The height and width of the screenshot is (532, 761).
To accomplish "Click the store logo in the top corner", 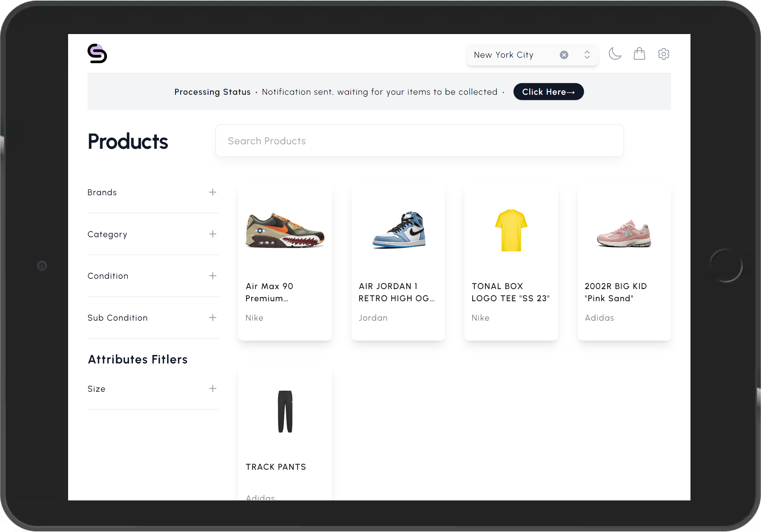I will point(97,53).
